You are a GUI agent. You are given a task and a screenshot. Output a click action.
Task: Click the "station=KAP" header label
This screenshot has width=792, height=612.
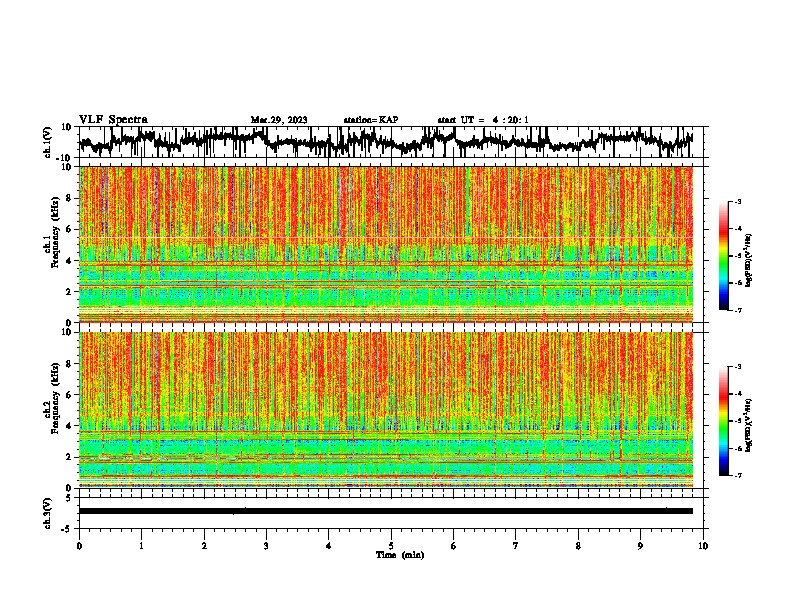(x=371, y=120)
